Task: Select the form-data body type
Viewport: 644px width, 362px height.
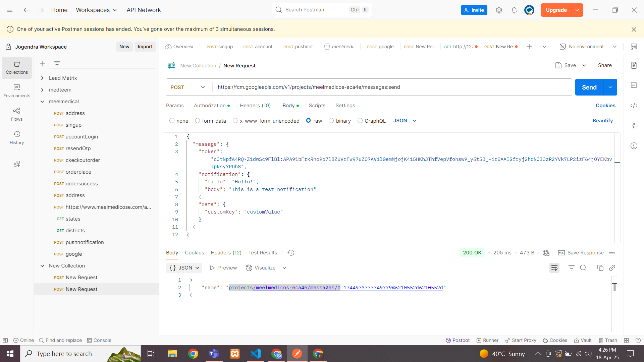Action: (x=198, y=121)
